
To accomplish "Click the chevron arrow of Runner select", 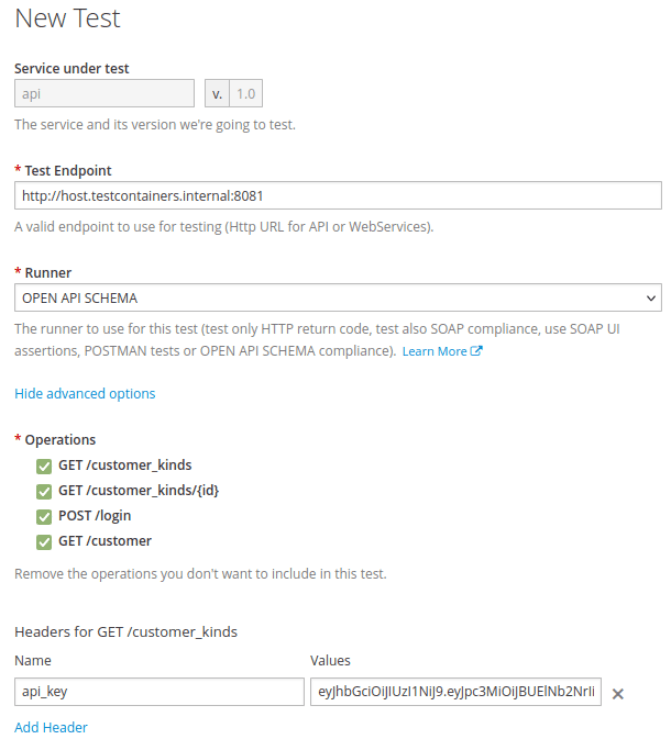I will click(651, 298).
